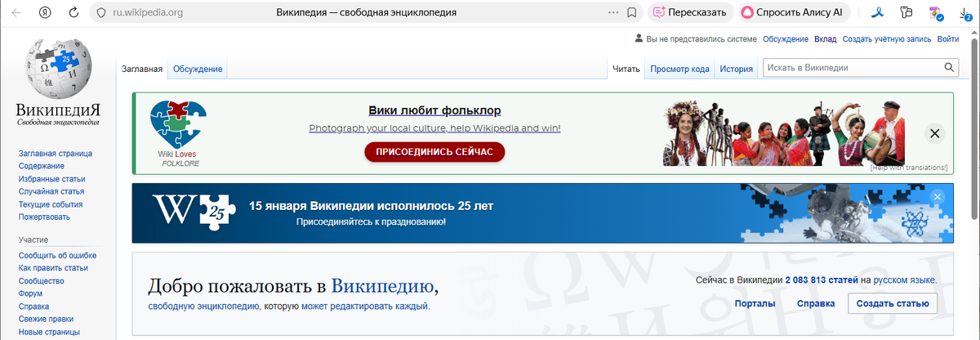The image size is (980, 340).
Task: Click the может редактировать каждый link
Action: pyautogui.click(x=365, y=306)
